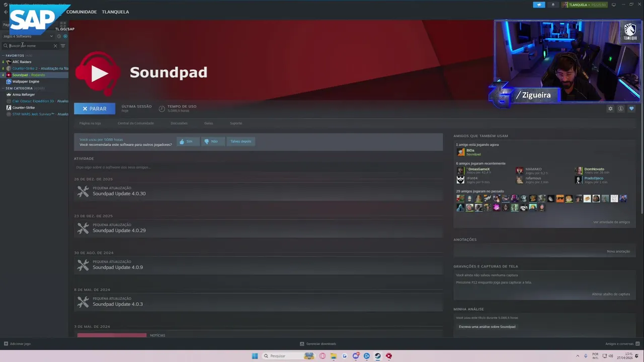Click 'Escreva uma análise sobre Soundpad'
Screen dimensions: 644x362
[x=487, y=327]
